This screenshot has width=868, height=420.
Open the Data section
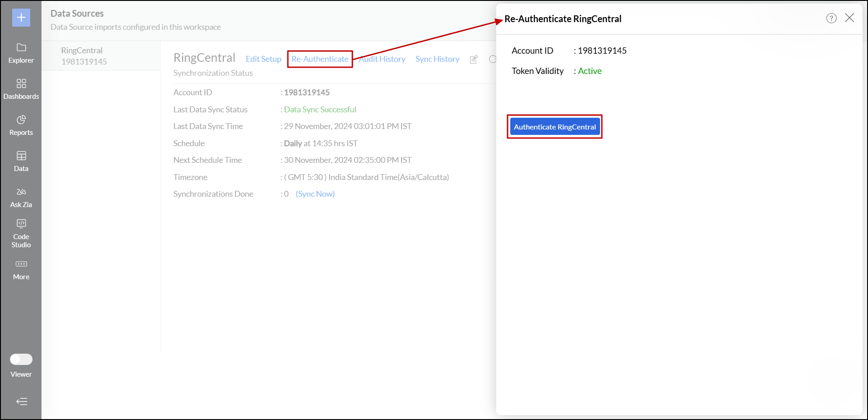[21, 161]
